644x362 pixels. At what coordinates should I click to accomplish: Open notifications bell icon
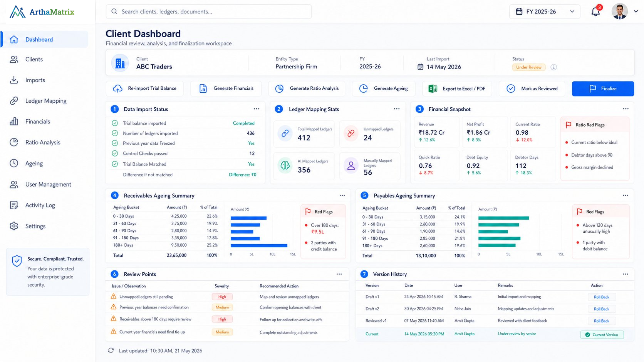coord(595,12)
